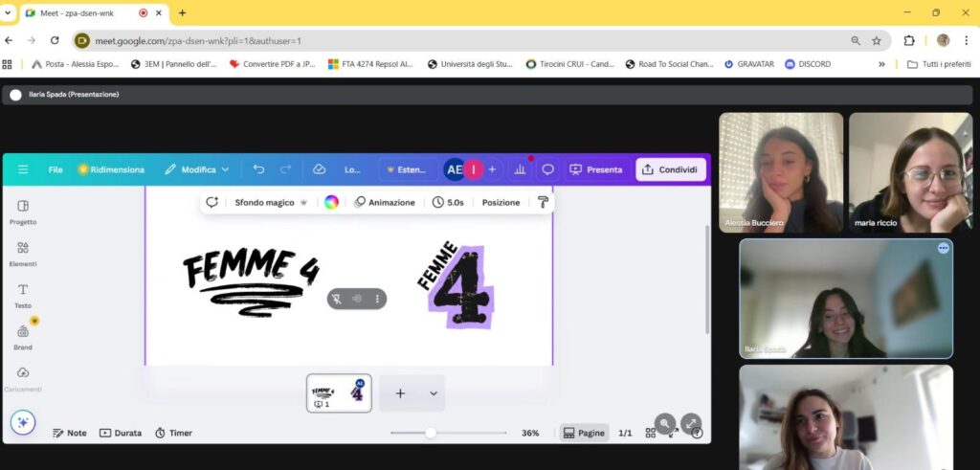Screen dimensions: 980x470
Task: Click the Condividi button
Action: (671, 169)
